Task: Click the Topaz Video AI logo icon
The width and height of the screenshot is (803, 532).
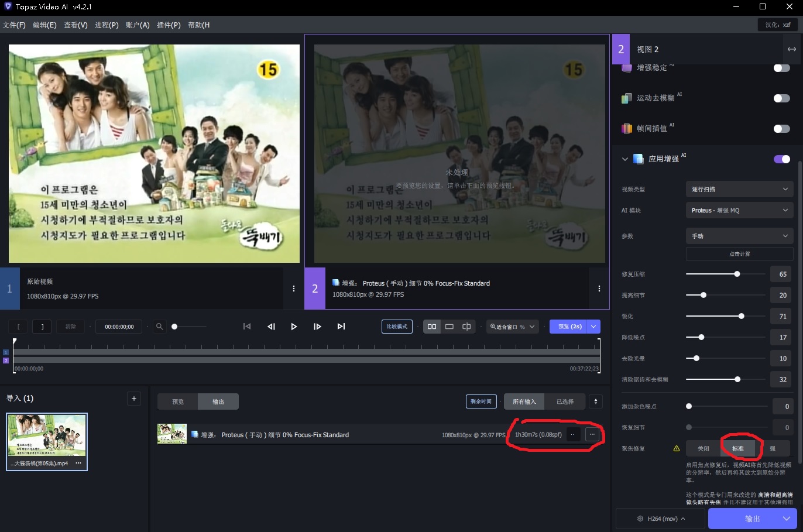Action: [8, 6]
